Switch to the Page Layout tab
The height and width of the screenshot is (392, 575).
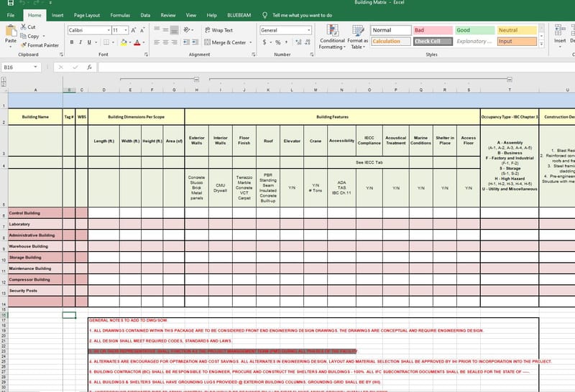[x=87, y=15]
